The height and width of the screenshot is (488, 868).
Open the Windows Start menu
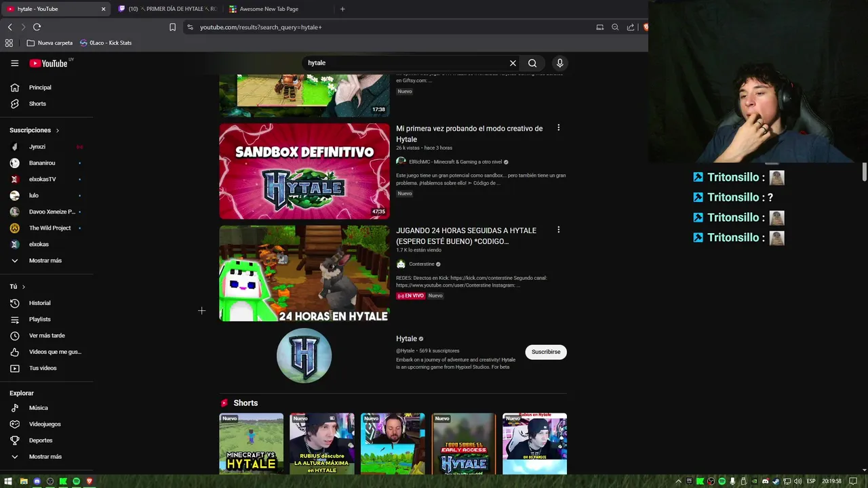[x=9, y=481]
